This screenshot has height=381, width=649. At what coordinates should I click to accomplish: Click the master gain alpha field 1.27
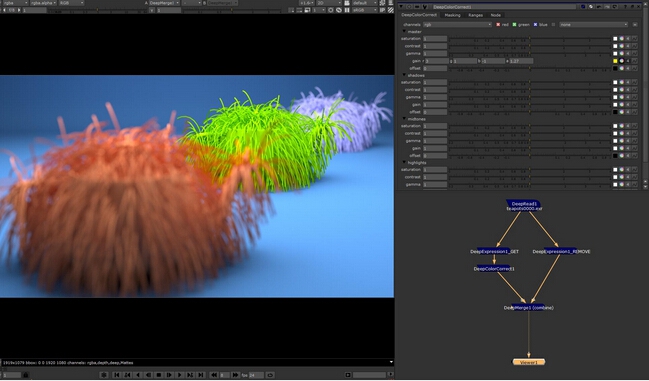[x=521, y=61]
